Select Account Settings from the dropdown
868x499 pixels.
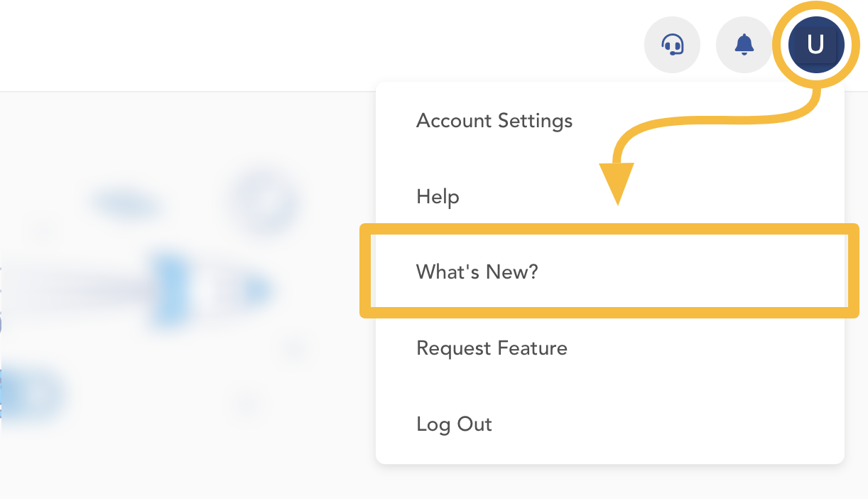click(610, 121)
